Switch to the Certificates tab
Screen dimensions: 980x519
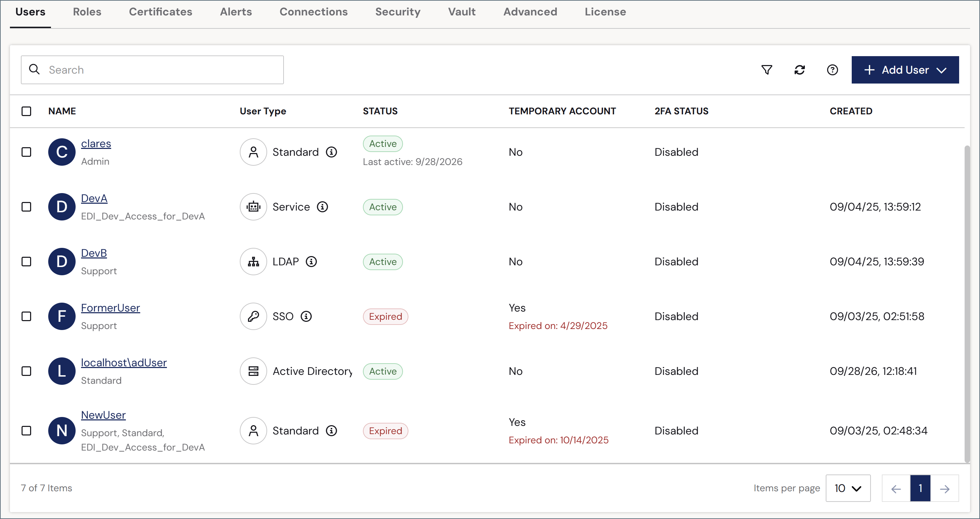[x=160, y=12]
